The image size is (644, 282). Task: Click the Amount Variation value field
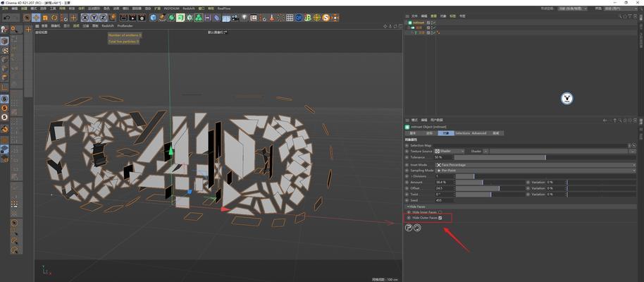click(556, 182)
